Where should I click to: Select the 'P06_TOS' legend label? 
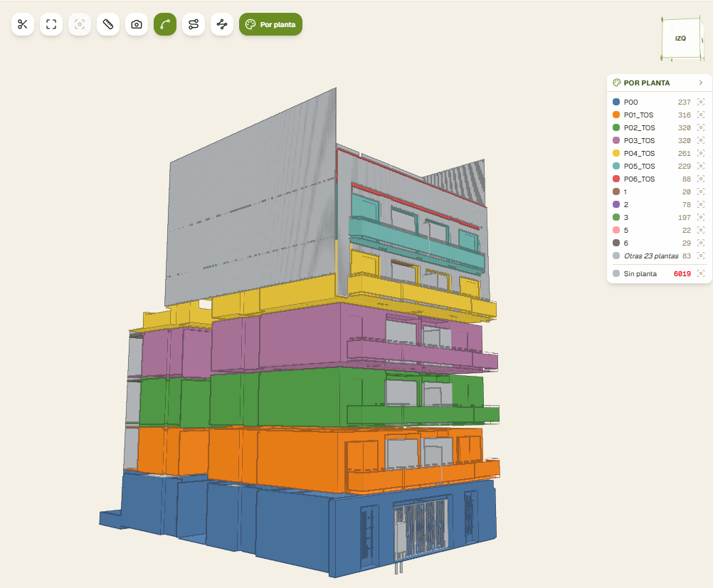click(639, 179)
